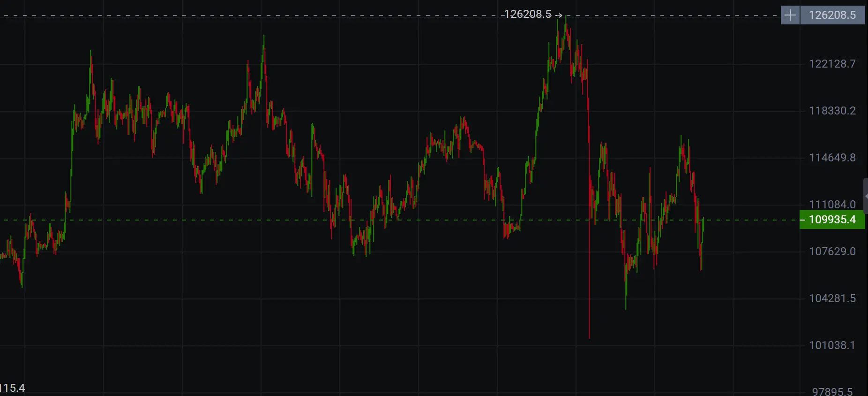Click the 104281.5 price axis label
Screen dimensions: 868x396
coord(832,298)
